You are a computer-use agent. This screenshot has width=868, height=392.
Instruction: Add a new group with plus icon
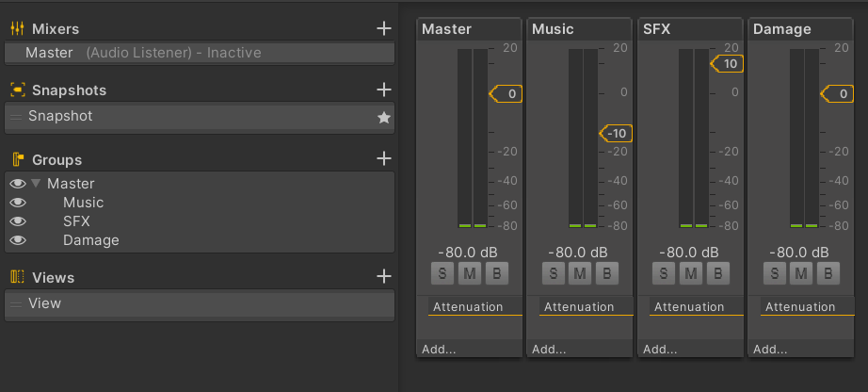(x=383, y=159)
